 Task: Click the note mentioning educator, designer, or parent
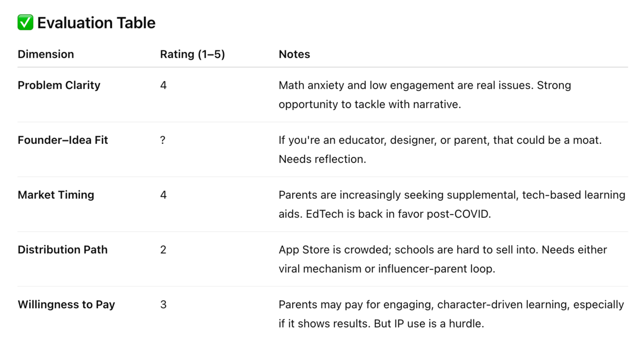coord(440,149)
